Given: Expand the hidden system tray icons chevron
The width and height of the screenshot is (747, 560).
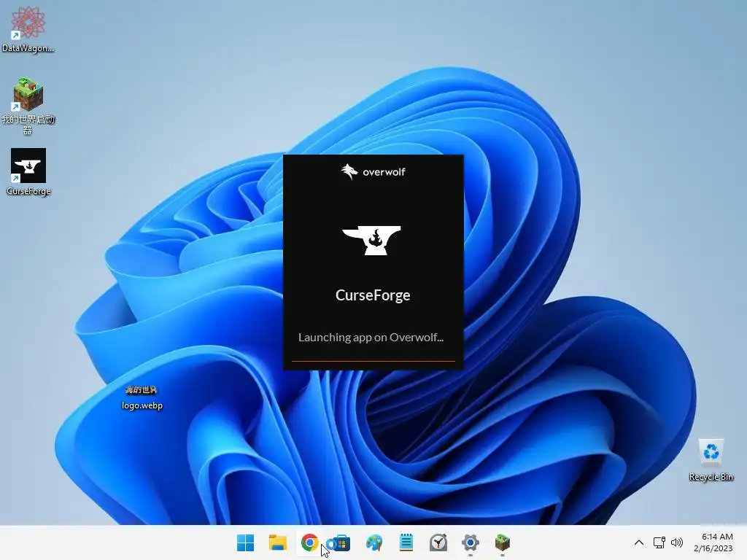Looking at the screenshot, I should point(639,542).
